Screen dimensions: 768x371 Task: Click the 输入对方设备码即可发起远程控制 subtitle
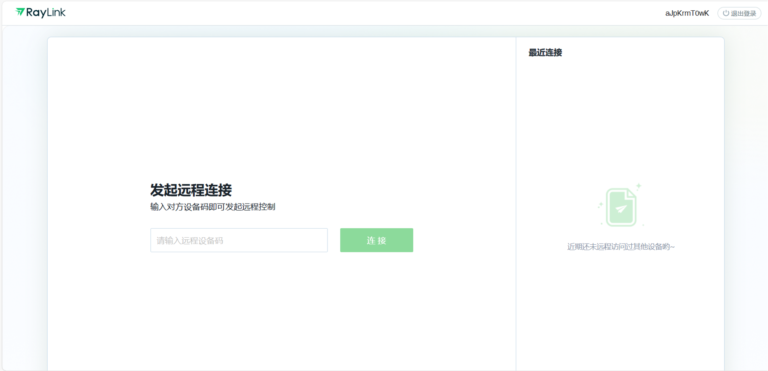(x=213, y=207)
